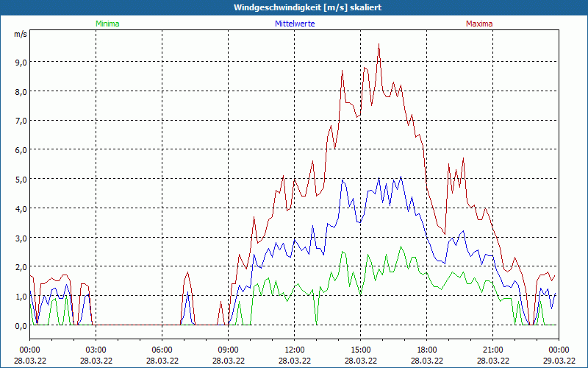Click the 29.03.22 date label
The image size is (588, 368).
(559, 361)
